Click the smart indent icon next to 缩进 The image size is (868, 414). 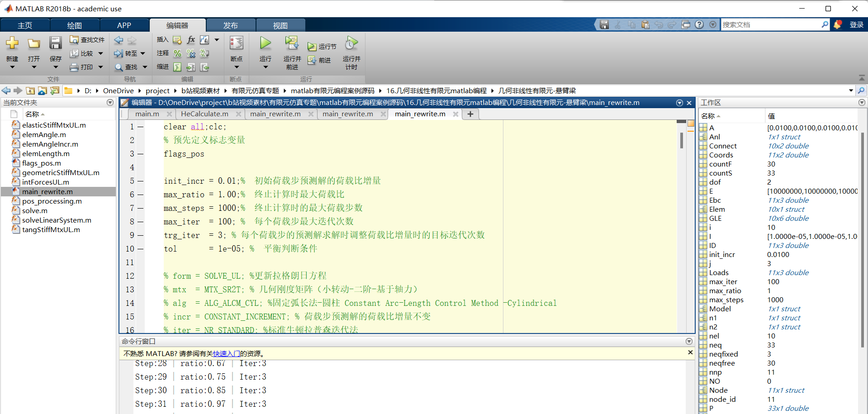pyautogui.click(x=177, y=67)
